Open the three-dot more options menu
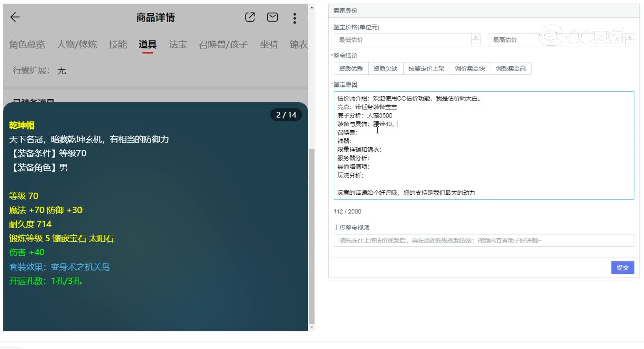Viewport: 644px width, 349px height. tap(294, 17)
